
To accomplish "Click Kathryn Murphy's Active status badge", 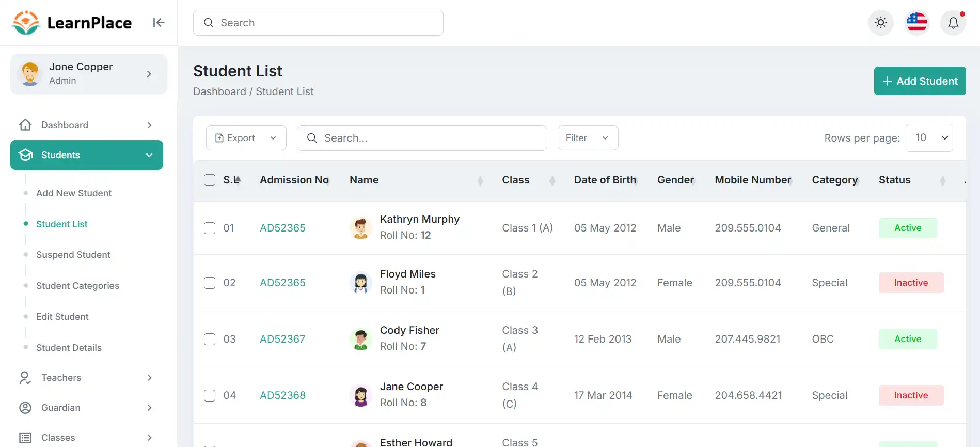I will coord(908,228).
